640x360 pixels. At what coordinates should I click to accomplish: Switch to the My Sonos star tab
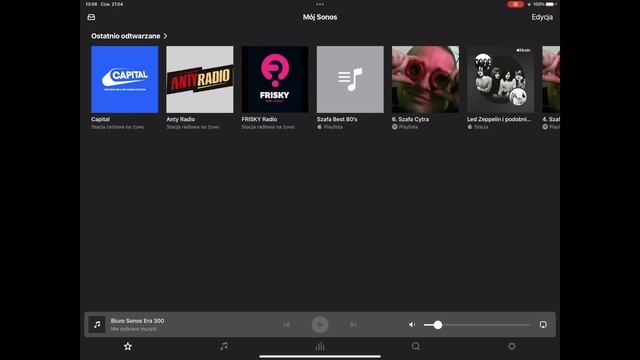[128, 347]
